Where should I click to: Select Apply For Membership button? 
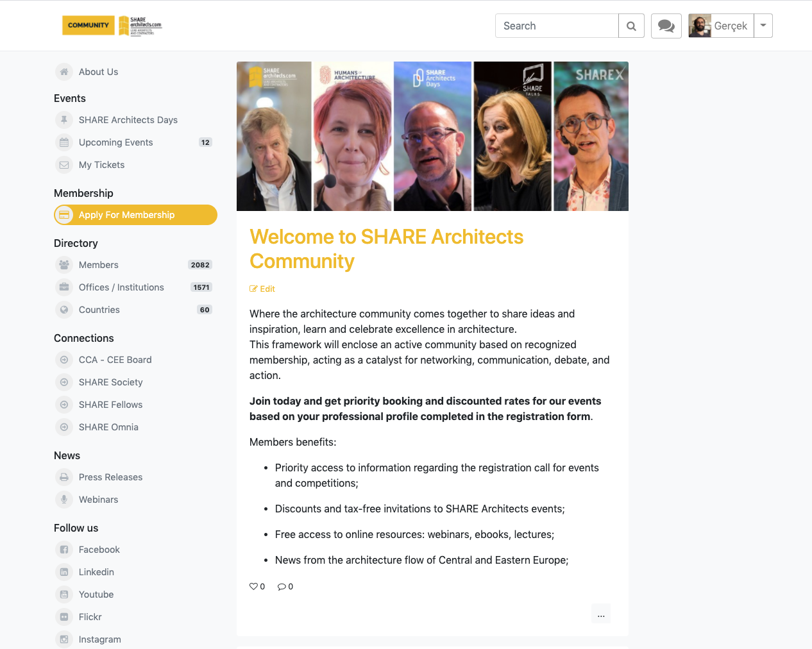[x=135, y=215]
